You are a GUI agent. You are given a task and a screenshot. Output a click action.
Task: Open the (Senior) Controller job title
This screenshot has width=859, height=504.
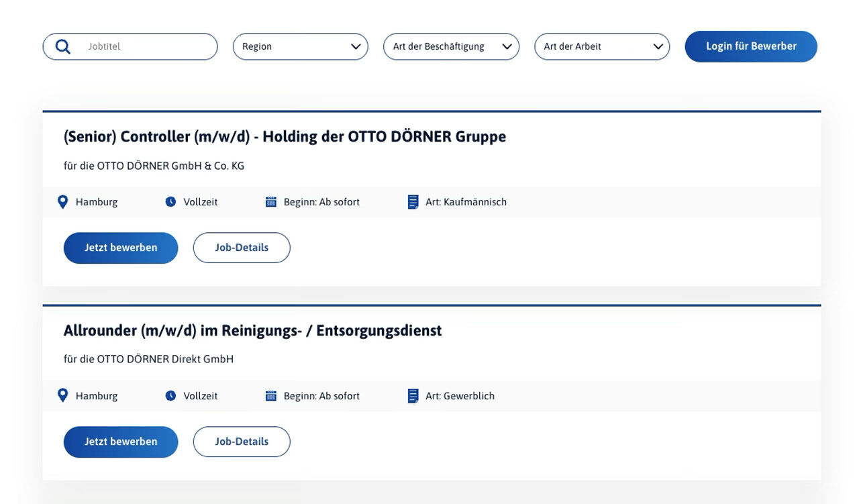[285, 137]
